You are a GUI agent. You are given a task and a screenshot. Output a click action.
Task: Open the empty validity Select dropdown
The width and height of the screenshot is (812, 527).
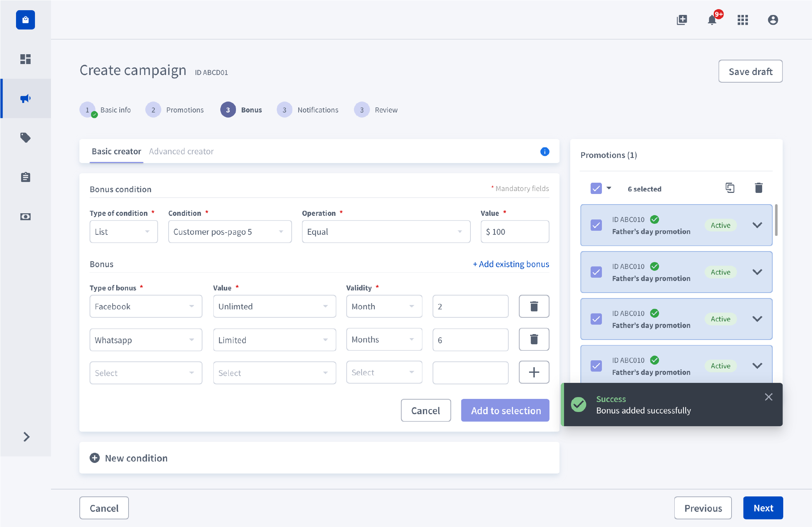(384, 372)
